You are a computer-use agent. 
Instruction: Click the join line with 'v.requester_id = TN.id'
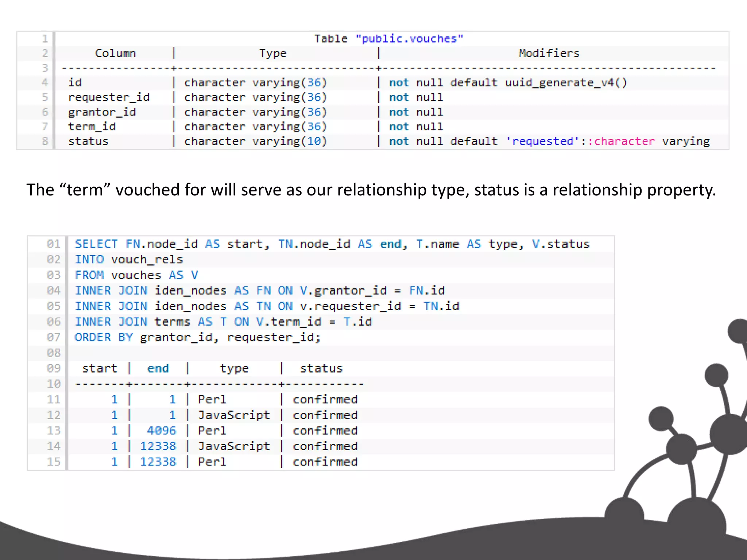(267, 306)
